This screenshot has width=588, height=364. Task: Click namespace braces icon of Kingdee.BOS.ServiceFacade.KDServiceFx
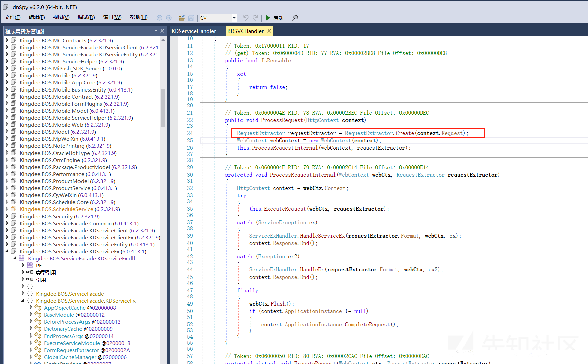click(x=30, y=301)
